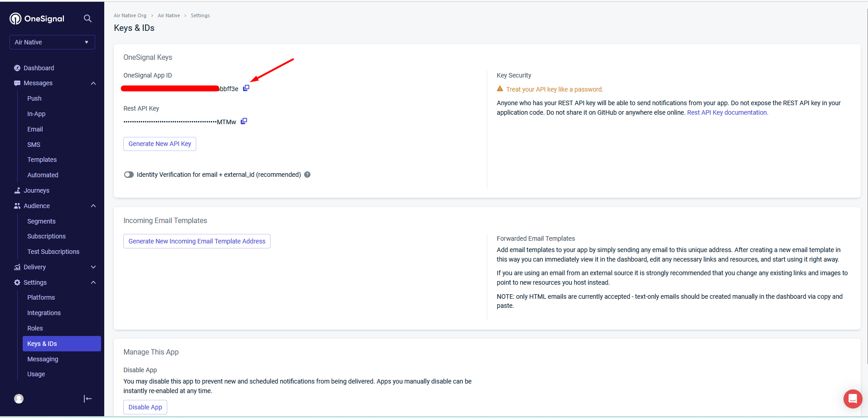This screenshot has height=418, width=868.
Task: Click the Disable App button
Action: coord(145,407)
